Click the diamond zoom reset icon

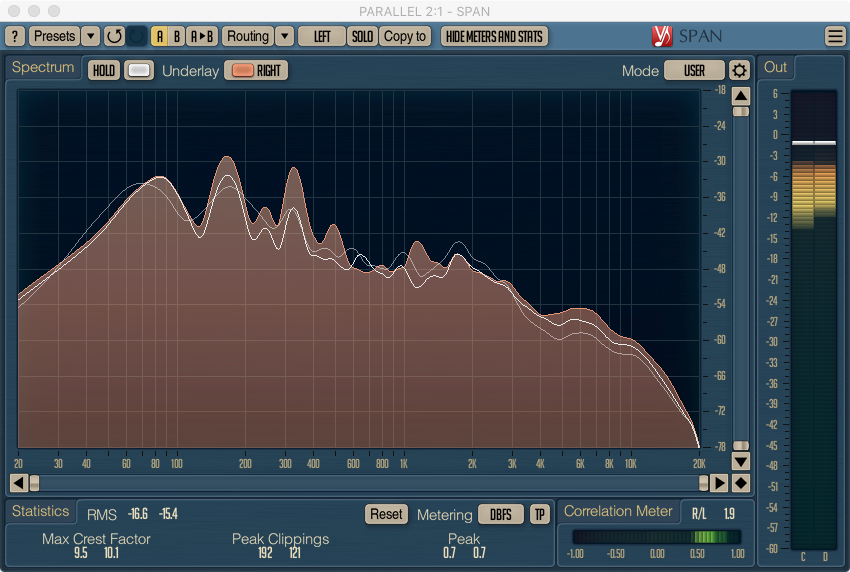[x=740, y=483]
